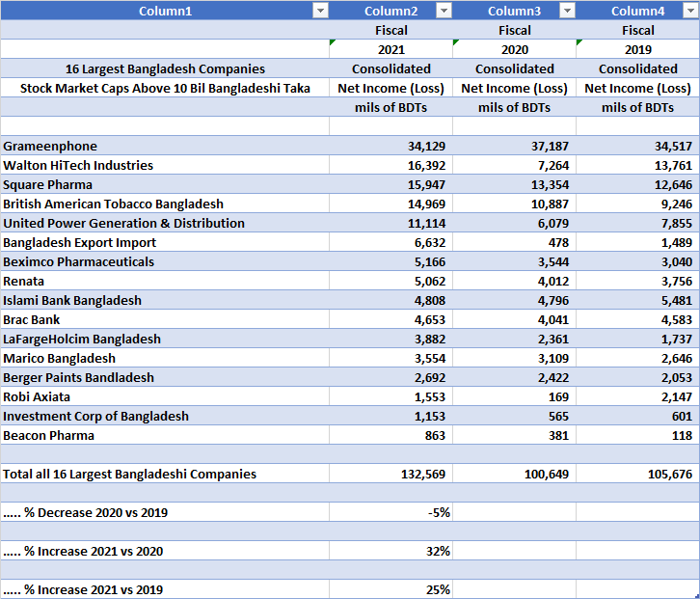Select the Bangladesh Export Import cell
This screenshot has width=700, height=599.
(x=165, y=242)
